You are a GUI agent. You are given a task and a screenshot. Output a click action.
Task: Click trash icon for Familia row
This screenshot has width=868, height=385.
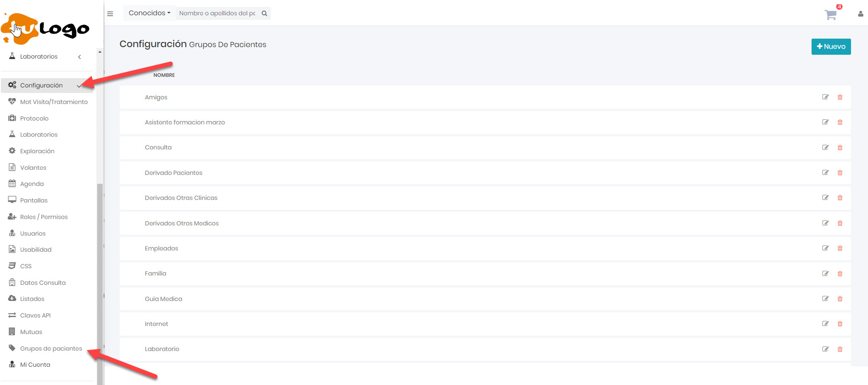(840, 274)
